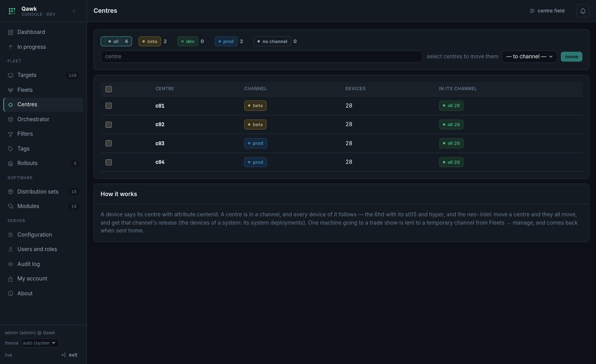Collapse the sidebar with the chevron
This screenshot has width=596, height=364.
pyautogui.click(x=74, y=11)
